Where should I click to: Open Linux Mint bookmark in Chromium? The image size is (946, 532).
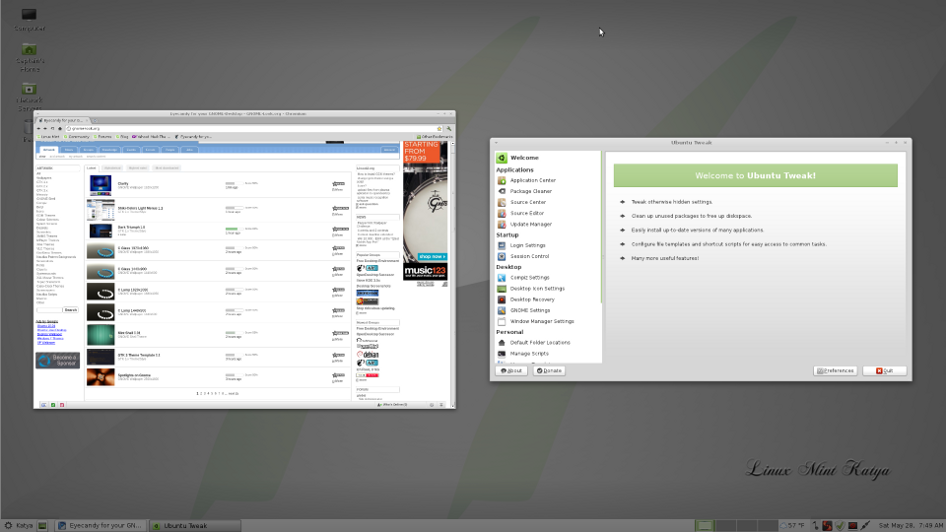pyautogui.click(x=48, y=137)
